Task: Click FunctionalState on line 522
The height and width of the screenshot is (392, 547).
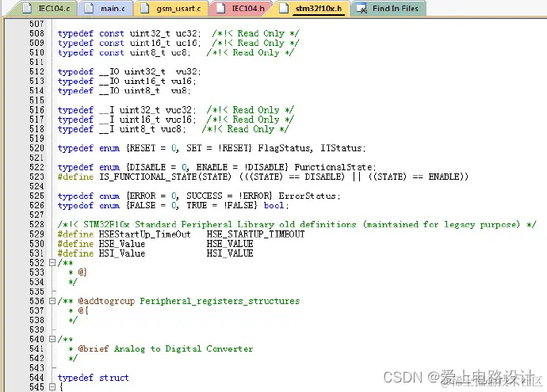Action: tap(333, 167)
